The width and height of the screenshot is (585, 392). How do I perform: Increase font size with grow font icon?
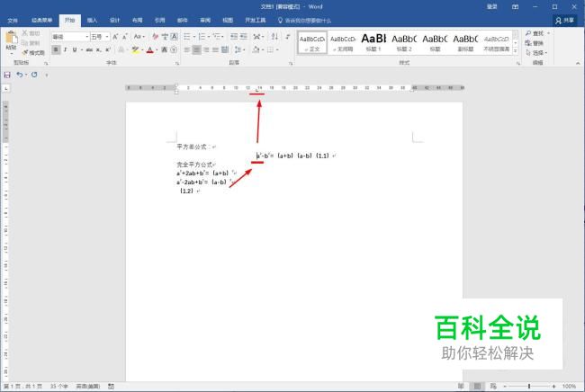[x=116, y=37]
